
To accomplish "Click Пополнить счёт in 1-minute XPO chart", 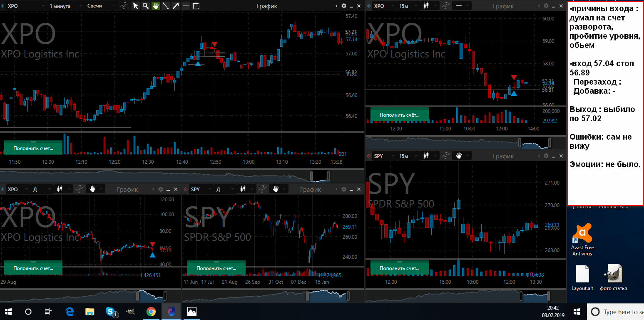I will (x=33, y=148).
